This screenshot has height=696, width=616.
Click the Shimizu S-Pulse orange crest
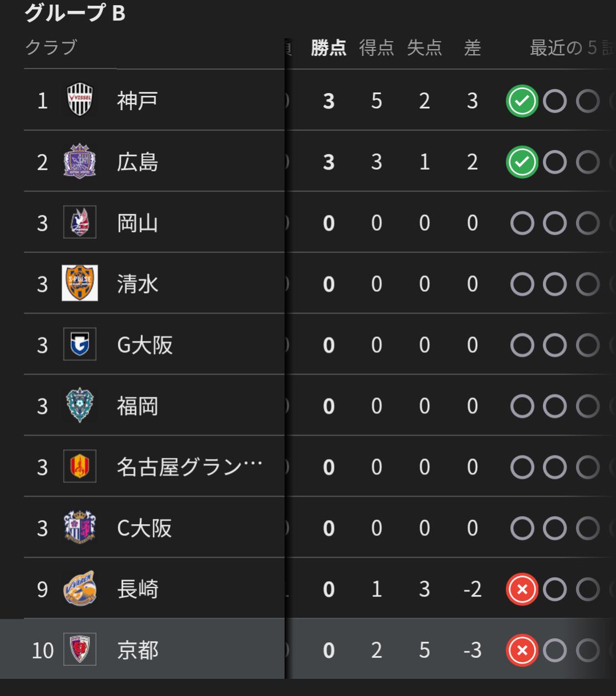coord(79,283)
